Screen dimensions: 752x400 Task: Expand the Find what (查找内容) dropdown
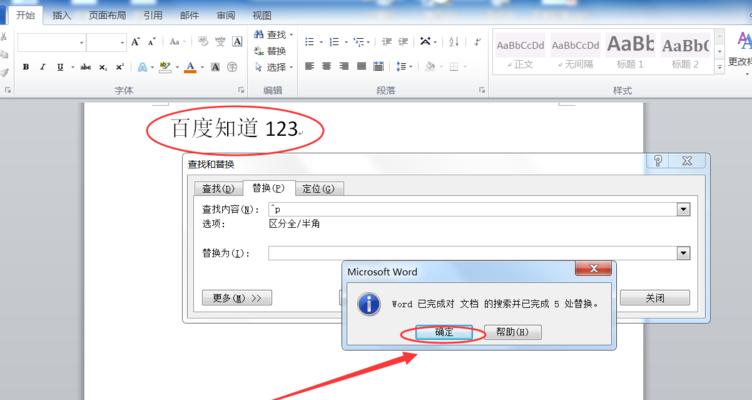pos(683,209)
